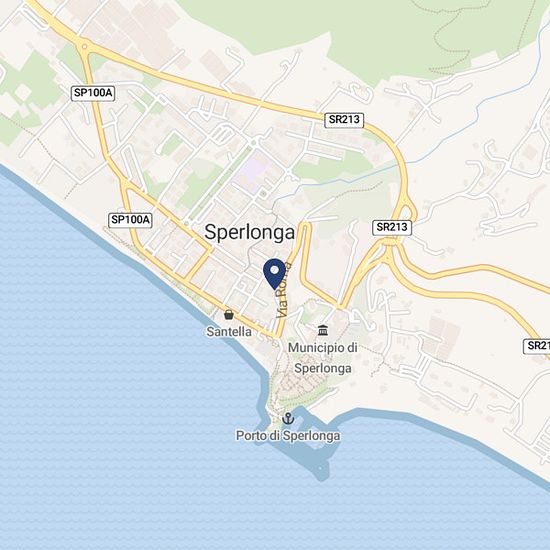Select the rotated Via Roma street label
The width and height of the screenshot is (550, 550).
(x=283, y=290)
